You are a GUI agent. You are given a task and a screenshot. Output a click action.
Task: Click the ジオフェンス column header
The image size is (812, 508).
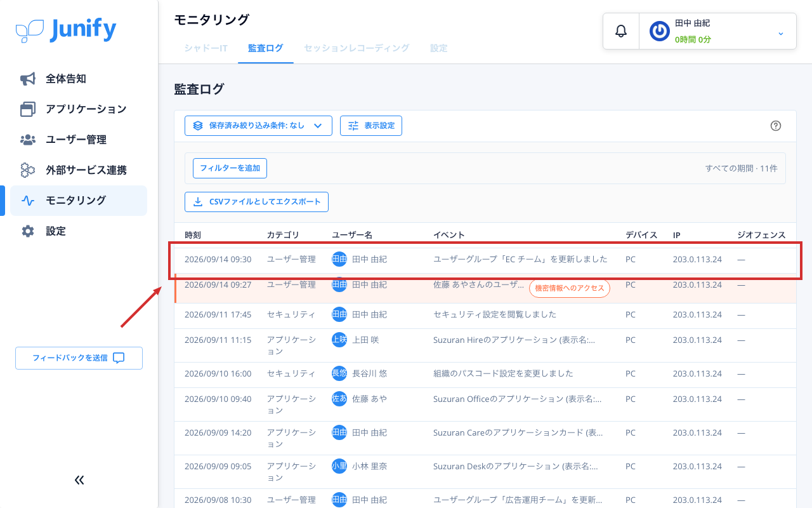[x=761, y=235]
